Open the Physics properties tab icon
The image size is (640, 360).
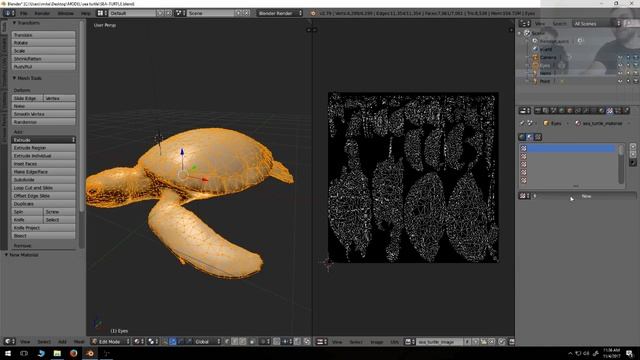point(627,111)
